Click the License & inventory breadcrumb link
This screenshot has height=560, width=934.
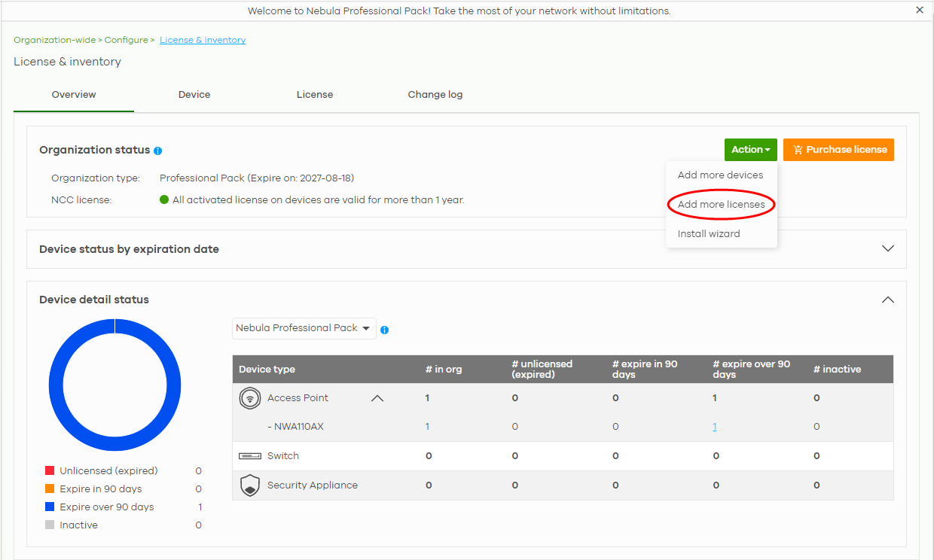pos(203,40)
